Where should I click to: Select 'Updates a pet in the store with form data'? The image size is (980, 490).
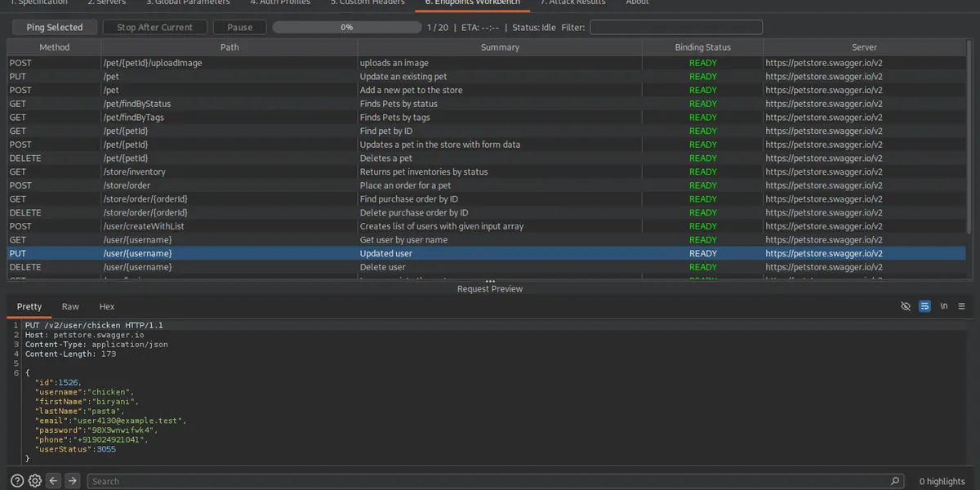[x=487, y=145]
